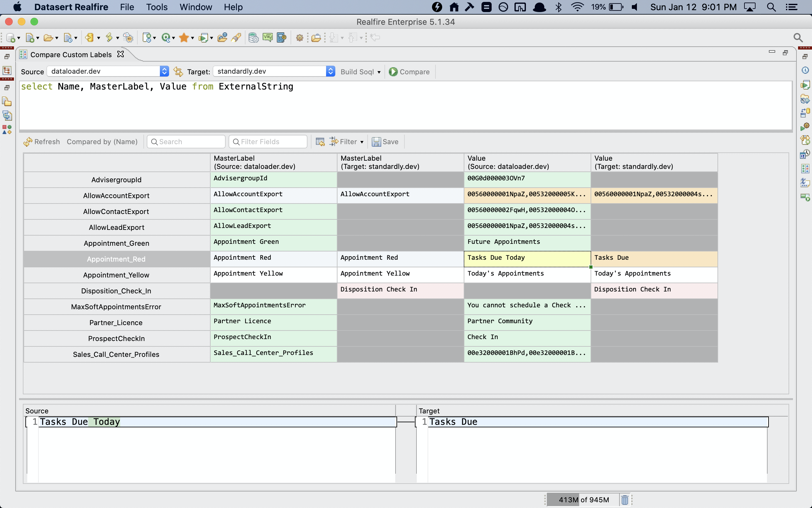Expand the arrow next to run script icon

(211, 38)
